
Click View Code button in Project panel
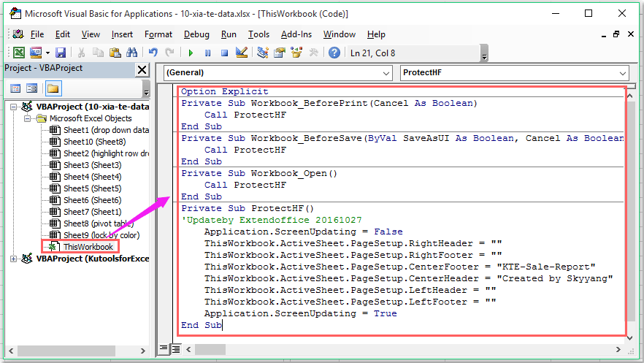(15, 88)
